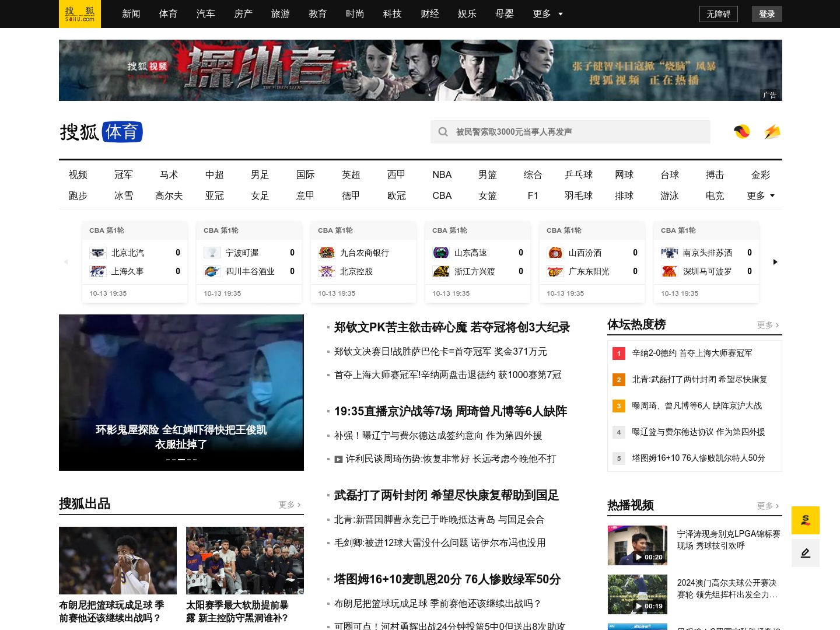840x630 pixels.
Task: Select the active carousel slide indicator
Action: pos(181,460)
